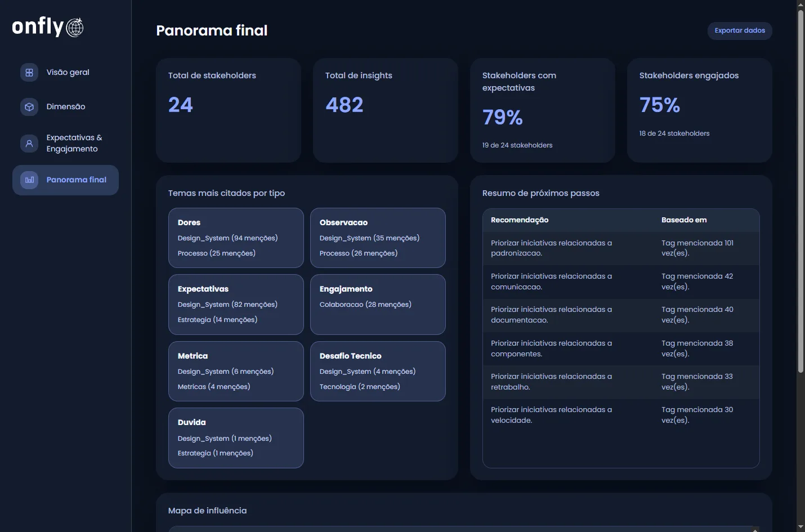Screen dimensions: 805x532
Task: Select the documentacao recommendation row
Action: pyautogui.click(x=621, y=315)
